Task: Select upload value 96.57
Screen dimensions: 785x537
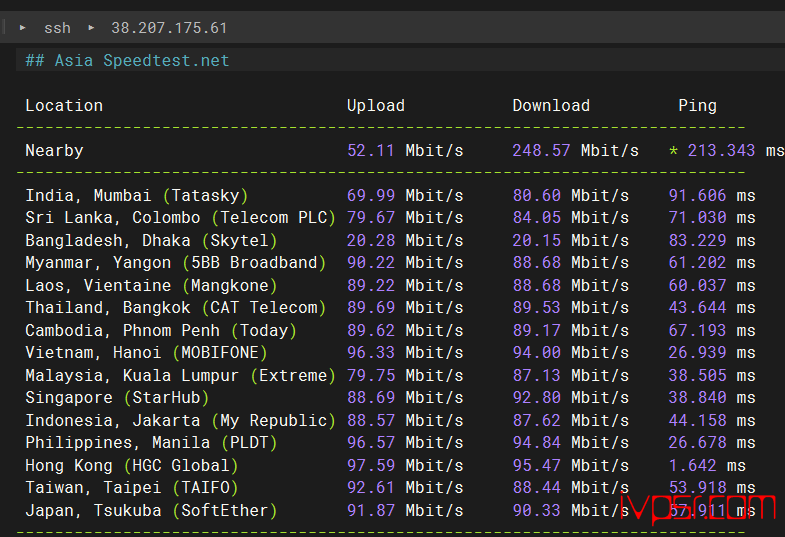Action: [x=371, y=443]
